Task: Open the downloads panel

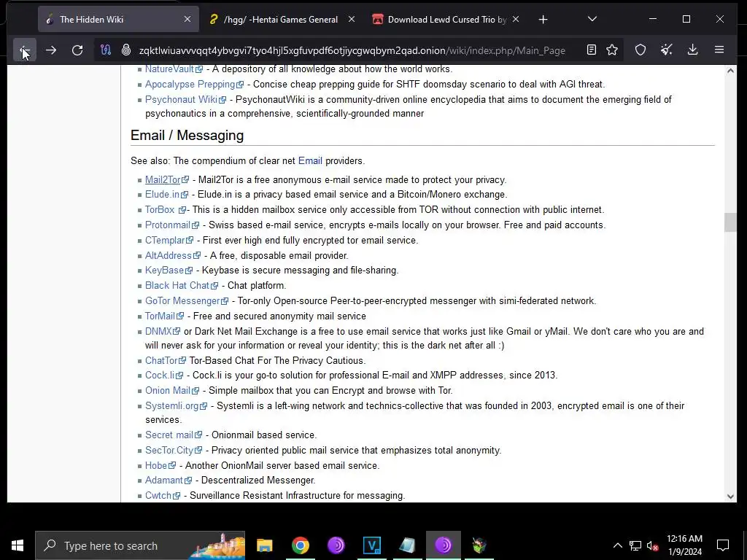Action: coord(693,50)
